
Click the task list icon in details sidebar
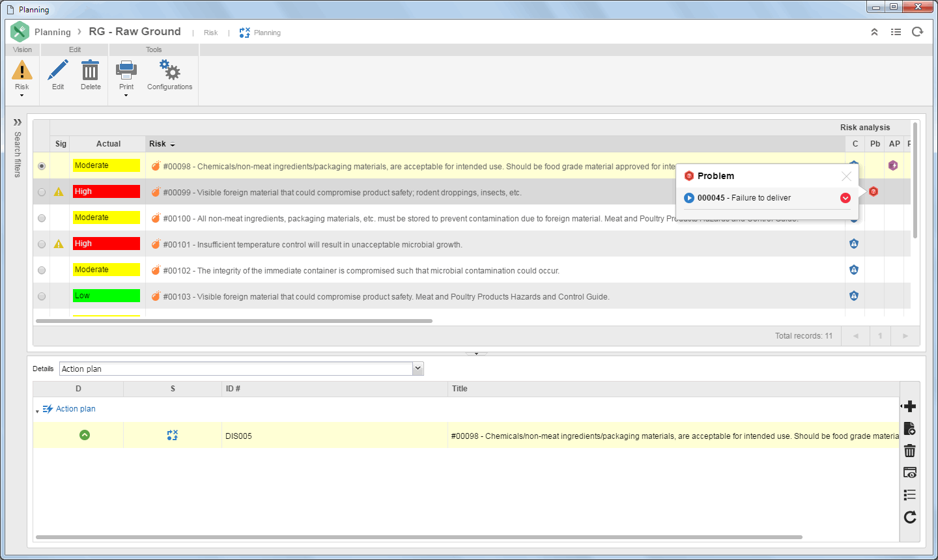pos(910,495)
